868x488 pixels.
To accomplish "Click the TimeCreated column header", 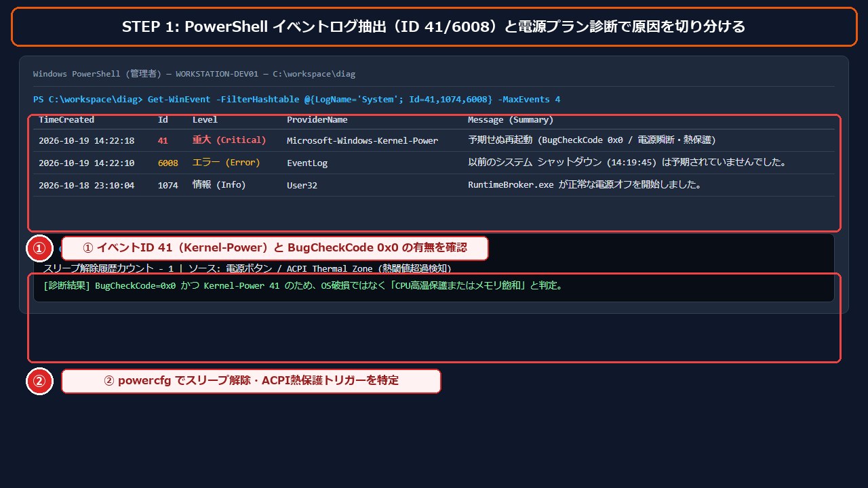I will click(x=66, y=120).
